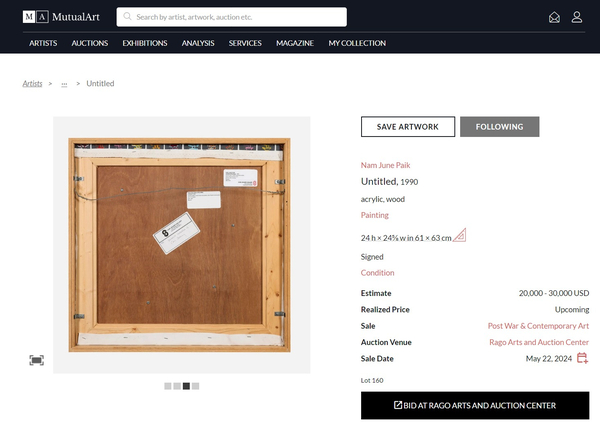Open the user account profile icon
This screenshot has width=600, height=428.
point(577,17)
